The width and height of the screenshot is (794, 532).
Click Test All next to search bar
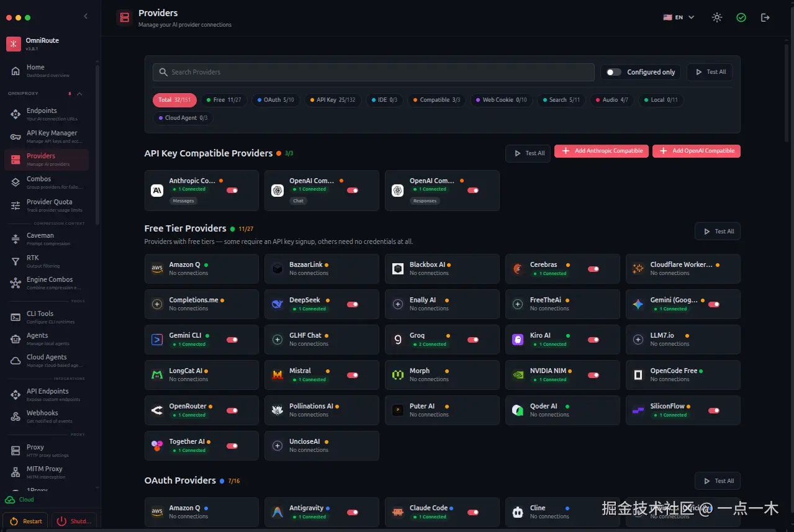click(x=710, y=72)
